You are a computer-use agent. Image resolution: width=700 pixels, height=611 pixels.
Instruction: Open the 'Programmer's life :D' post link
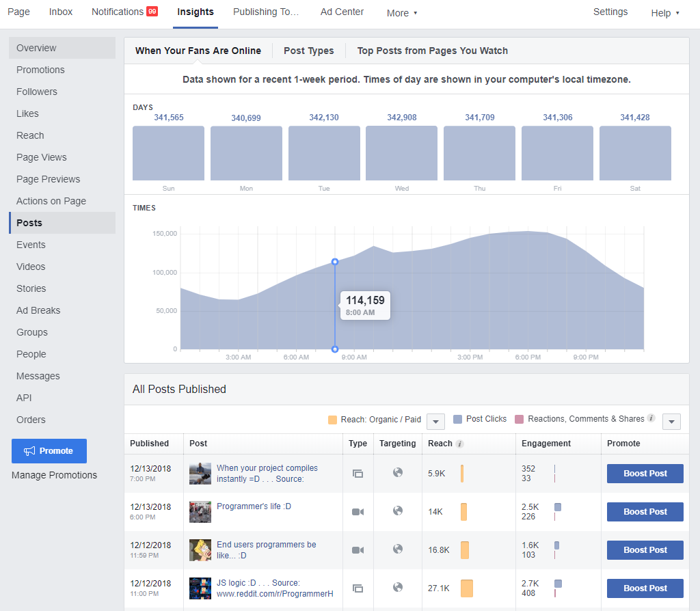click(x=254, y=506)
